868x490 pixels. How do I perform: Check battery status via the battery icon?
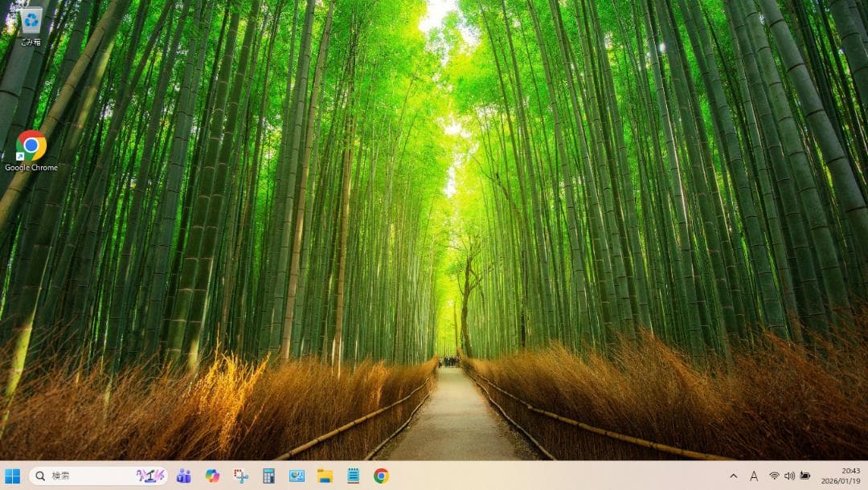[804, 476]
